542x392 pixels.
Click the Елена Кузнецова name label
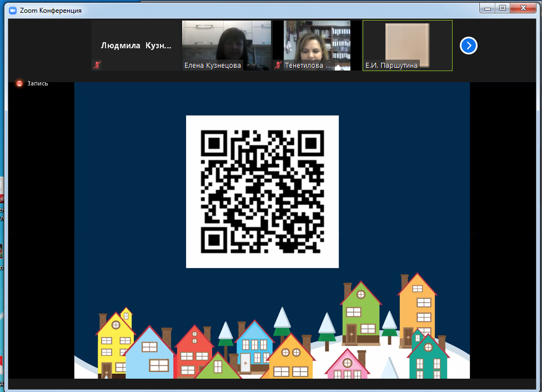click(x=213, y=66)
